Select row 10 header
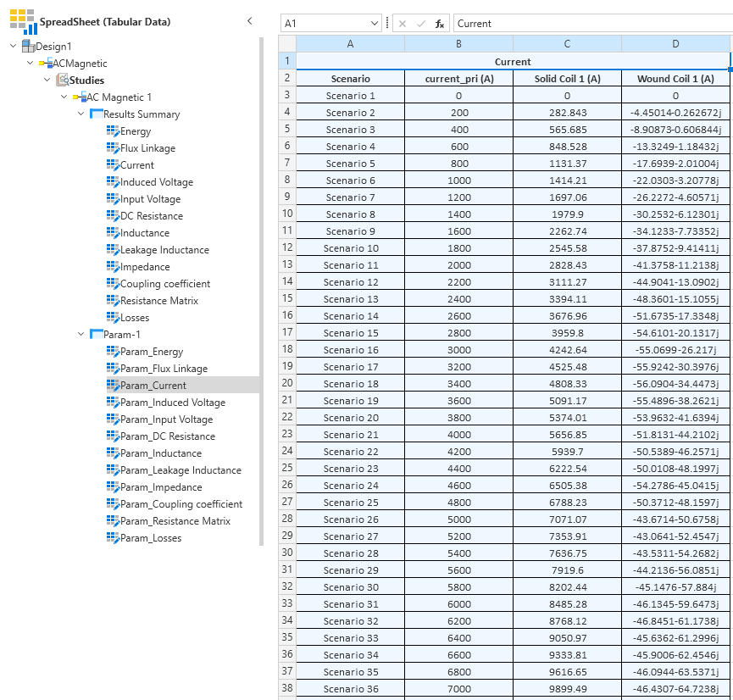Image resolution: width=733 pixels, height=700 pixels. pos(287,214)
